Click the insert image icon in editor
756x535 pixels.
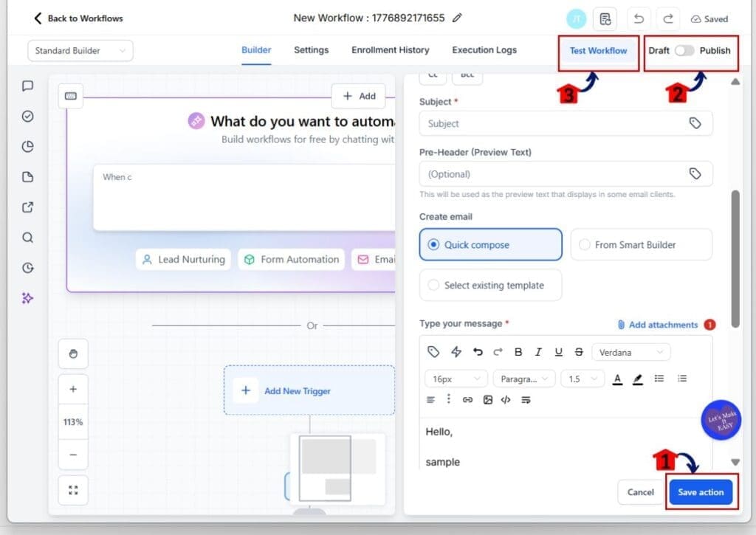[x=487, y=400]
